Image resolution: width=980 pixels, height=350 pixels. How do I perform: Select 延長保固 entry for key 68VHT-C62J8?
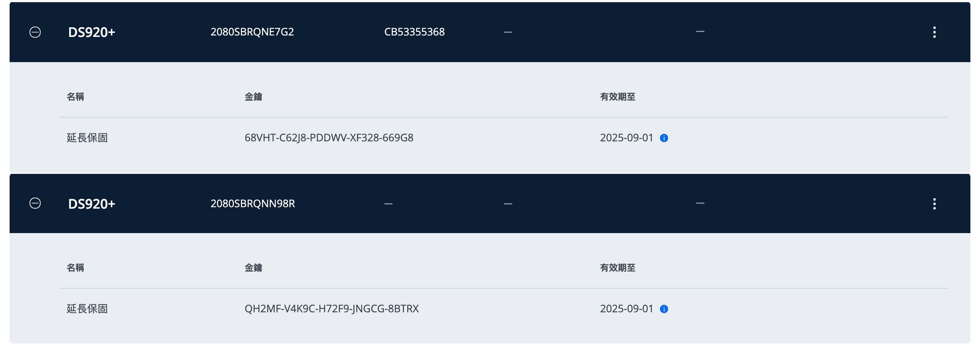point(87,138)
